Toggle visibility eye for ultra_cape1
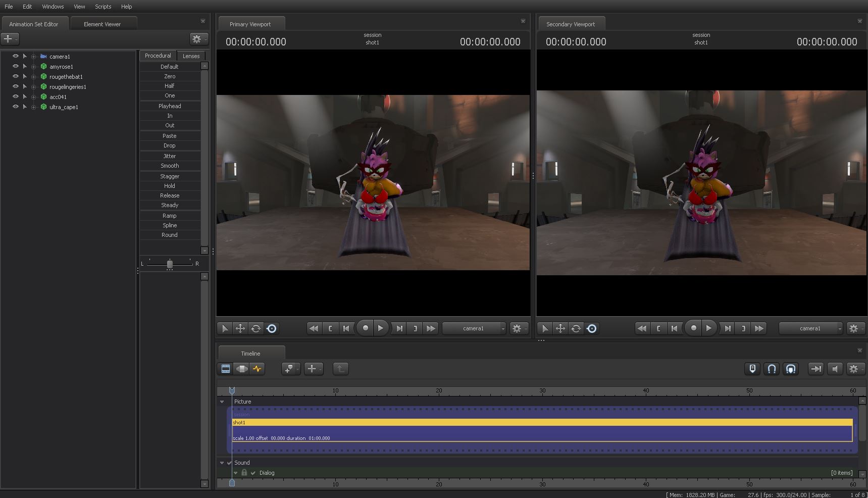This screenshot has width=868, height=498. [x=16, y=107]
